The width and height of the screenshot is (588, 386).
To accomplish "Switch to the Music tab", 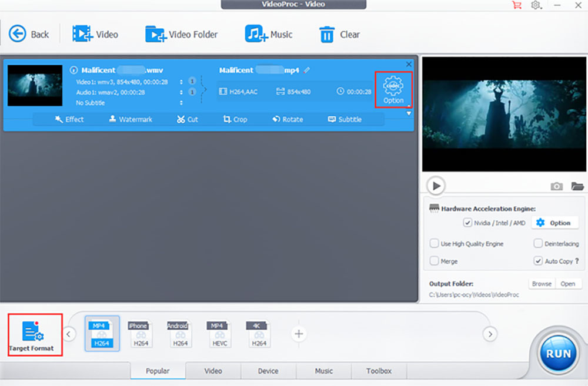I will point(323,371).
